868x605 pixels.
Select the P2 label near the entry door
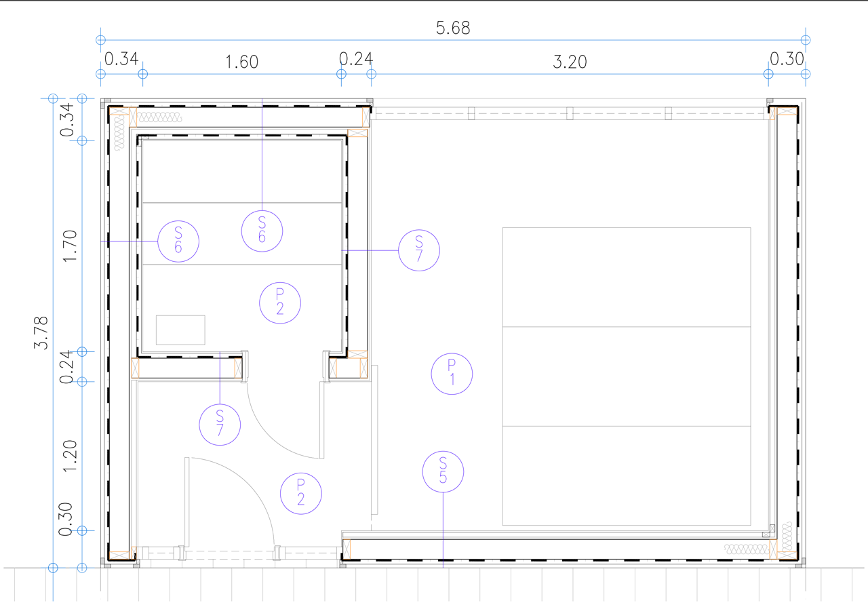pyautogui.click(x=300, y=493)
